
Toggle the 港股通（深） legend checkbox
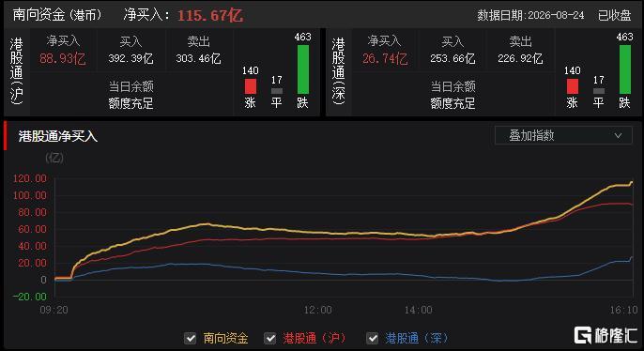tap(372, 338)
